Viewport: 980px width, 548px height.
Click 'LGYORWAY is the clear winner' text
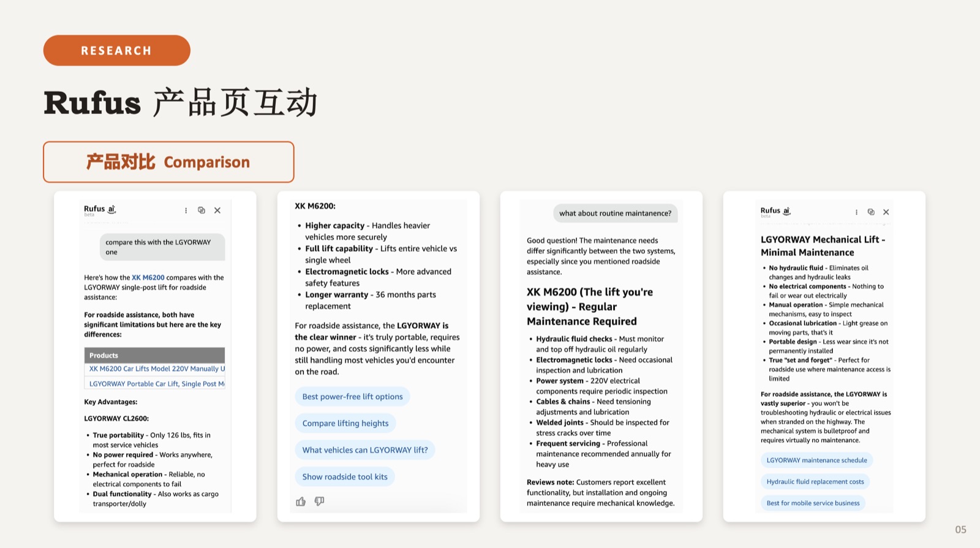[x=372, y=331]
